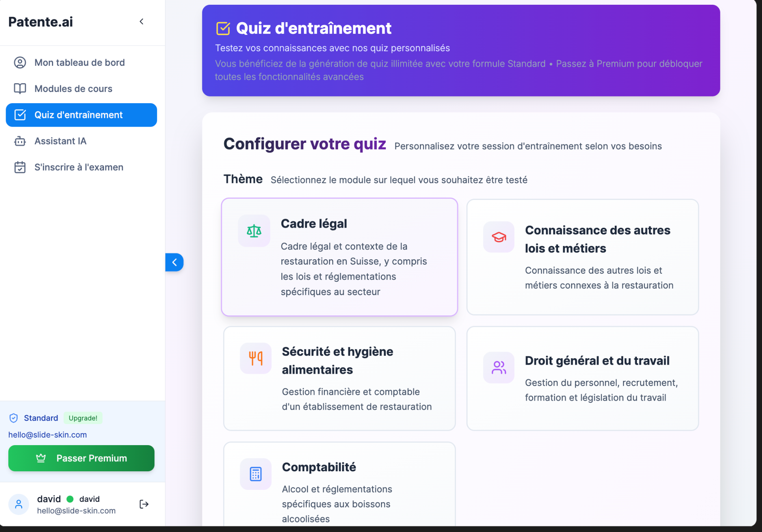Click the crown icon on Passer Premium
Screen dimensions: 762x532
pyautogui.click(x=41, y=458)
